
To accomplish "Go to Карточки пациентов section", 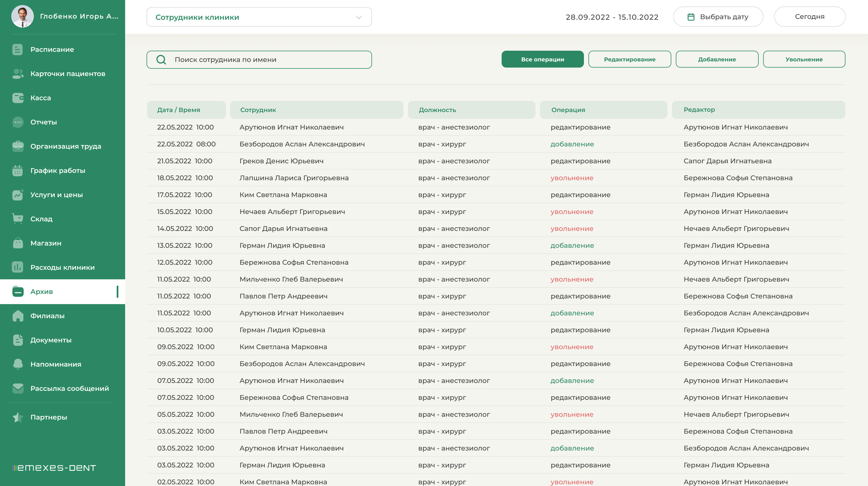I will (x=68, y=74).
